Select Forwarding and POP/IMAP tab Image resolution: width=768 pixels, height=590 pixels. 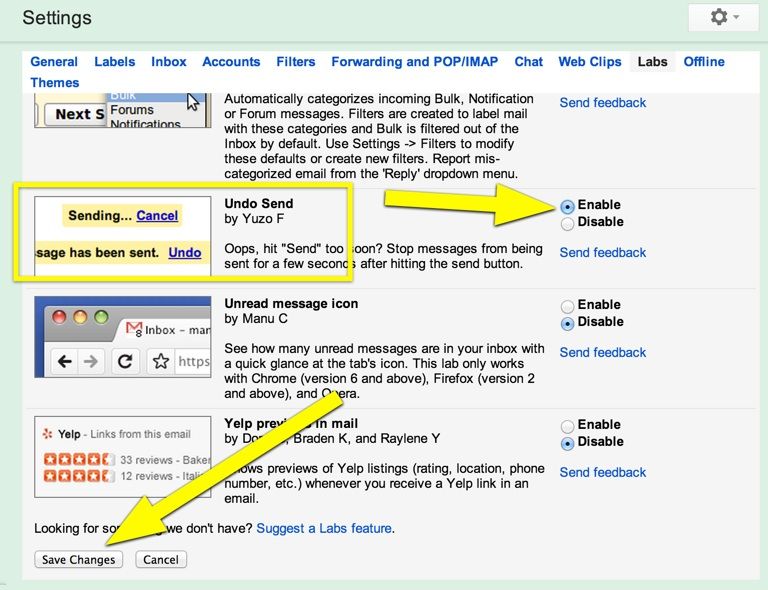[x=415, y=62]
